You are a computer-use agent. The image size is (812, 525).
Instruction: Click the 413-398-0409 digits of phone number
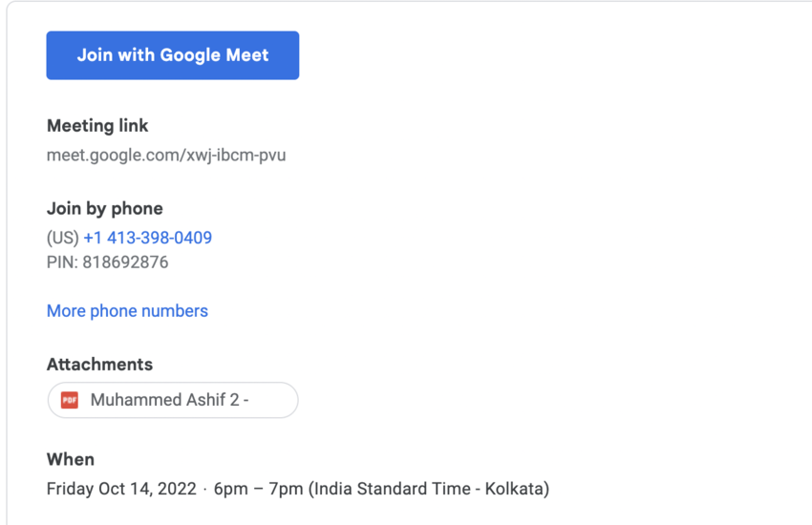coord(159,238)
